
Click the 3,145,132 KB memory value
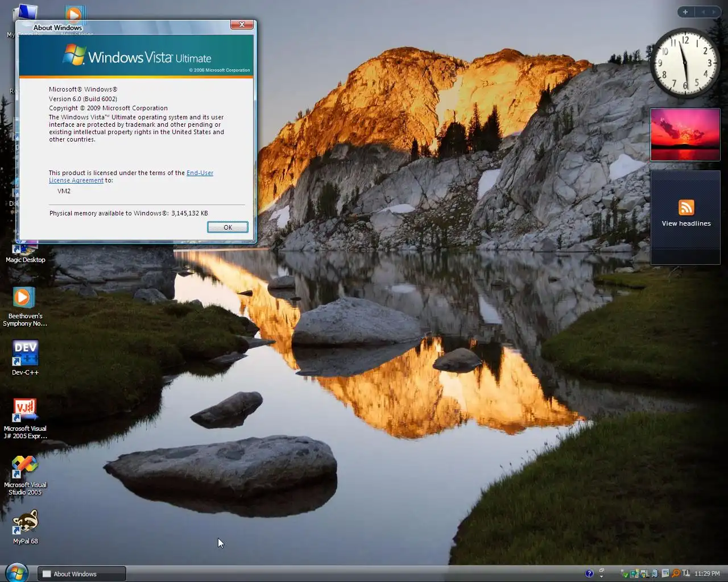click(189, 213)
